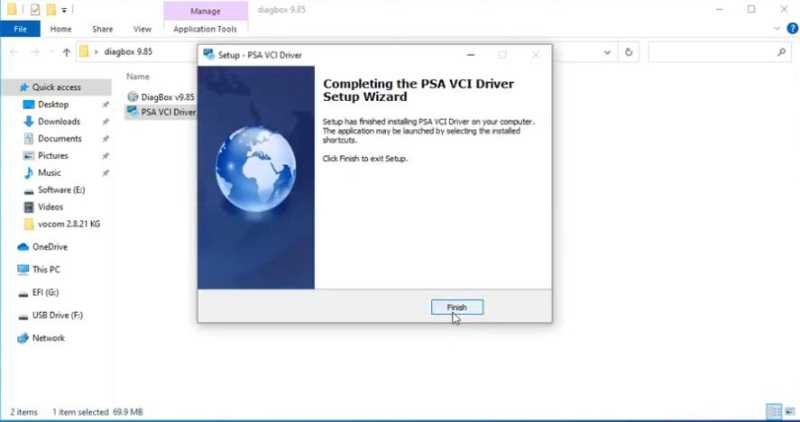
Task: Open USB Drive (F:) in sidebar
Action: (x=57, y=315)
